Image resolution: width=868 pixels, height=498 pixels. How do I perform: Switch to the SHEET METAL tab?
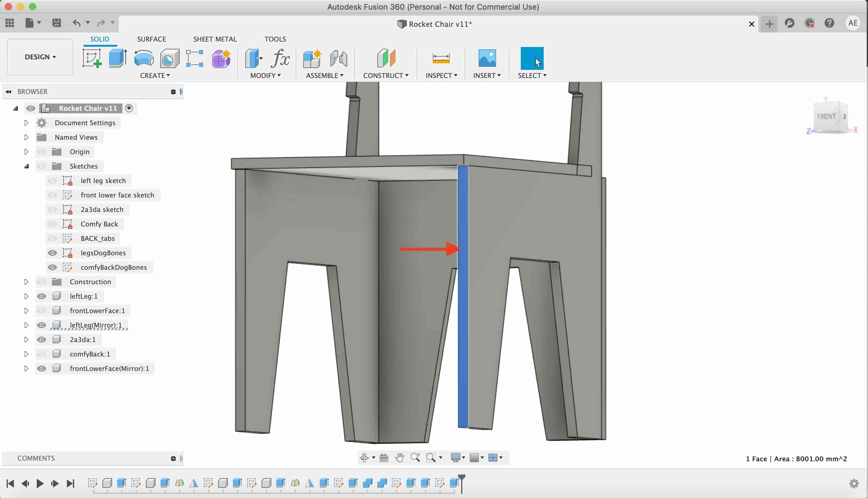[x=215, y=39]
